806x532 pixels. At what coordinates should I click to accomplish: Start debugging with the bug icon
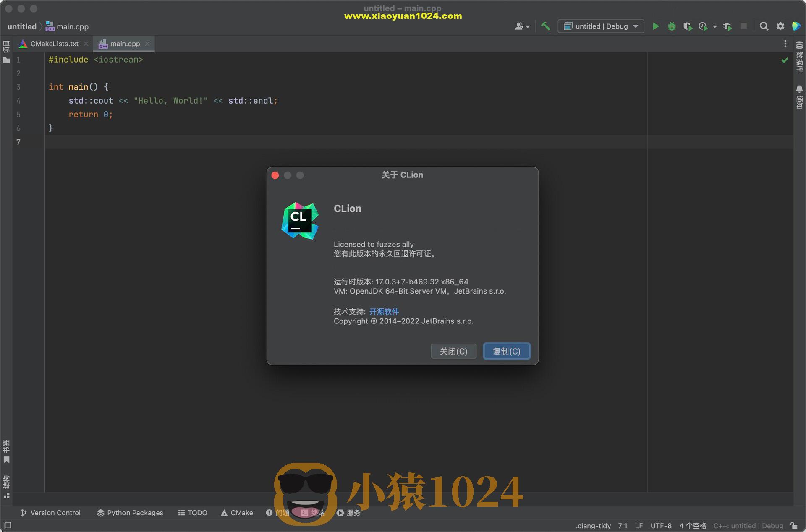pos(672,26)
